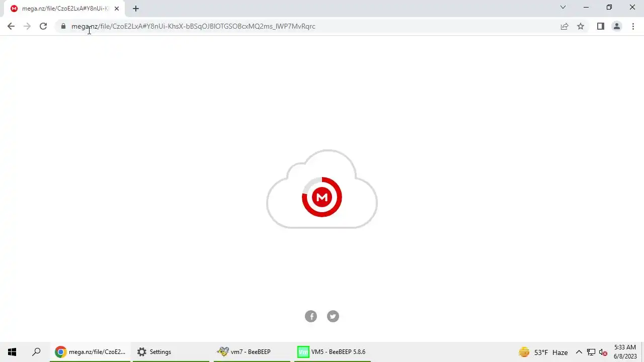Restore down the Chrome window
The image size is (644, 362).
(609, 7)
